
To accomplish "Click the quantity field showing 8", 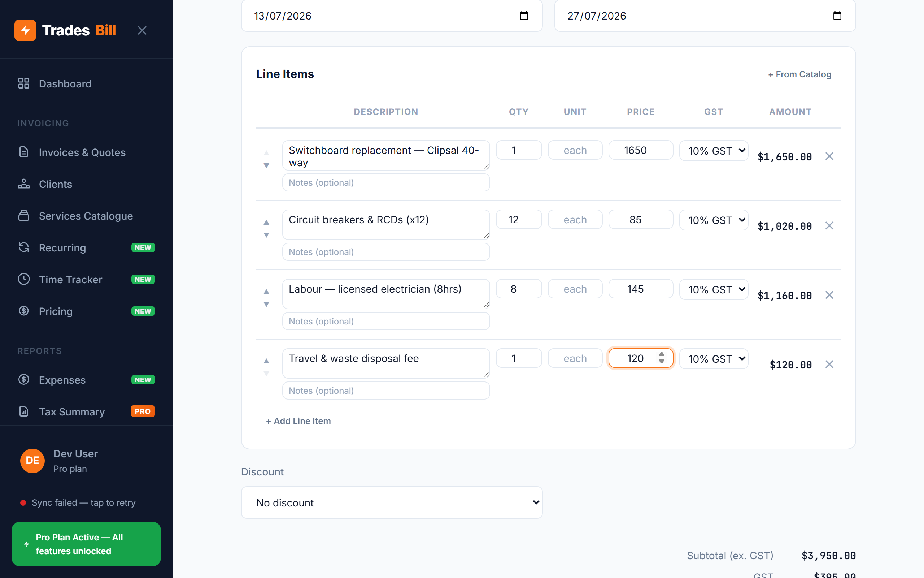I will [519, 289].
